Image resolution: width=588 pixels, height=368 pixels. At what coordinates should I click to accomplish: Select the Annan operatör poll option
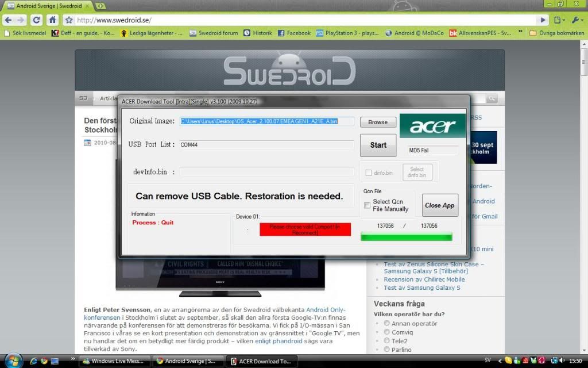[x=386, y=323]
